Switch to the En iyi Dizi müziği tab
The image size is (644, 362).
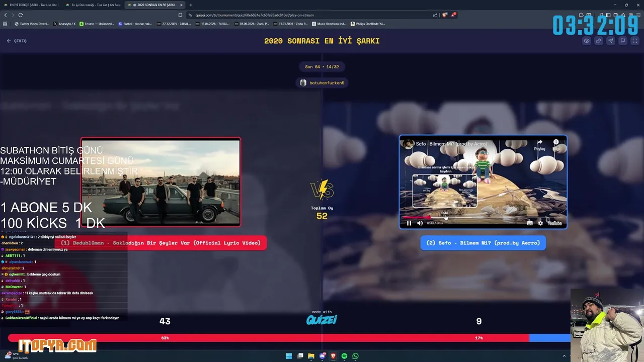[x=93, y=5]
